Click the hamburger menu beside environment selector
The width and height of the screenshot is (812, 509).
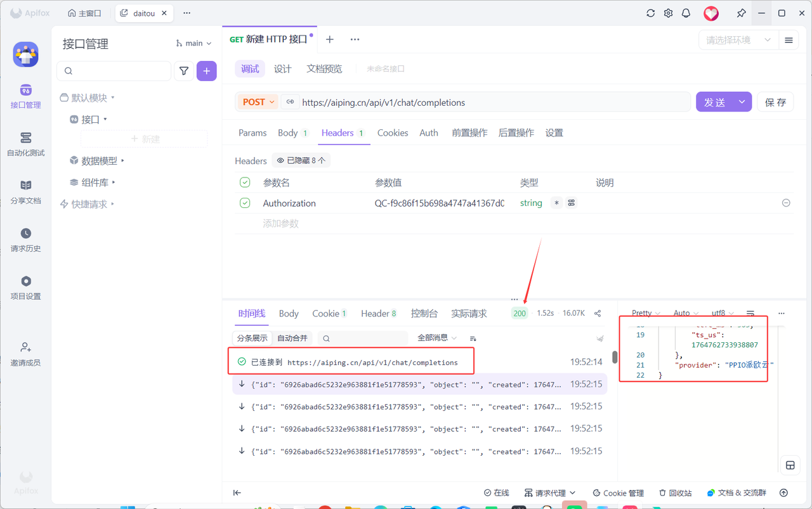pyautogui.click(x=789, y=40)
